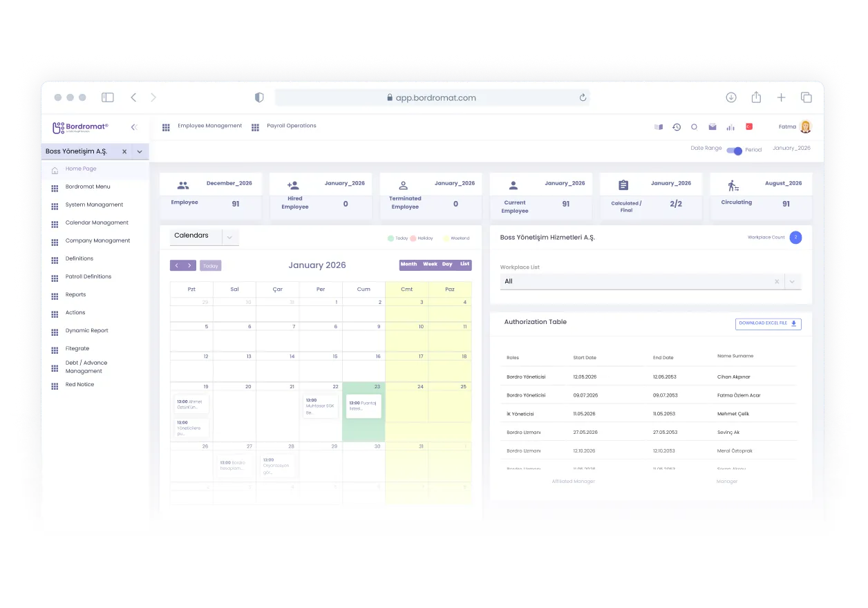Click the Circulating employee card icon
This screenshot has height=608, width=868.
[733, 184]
